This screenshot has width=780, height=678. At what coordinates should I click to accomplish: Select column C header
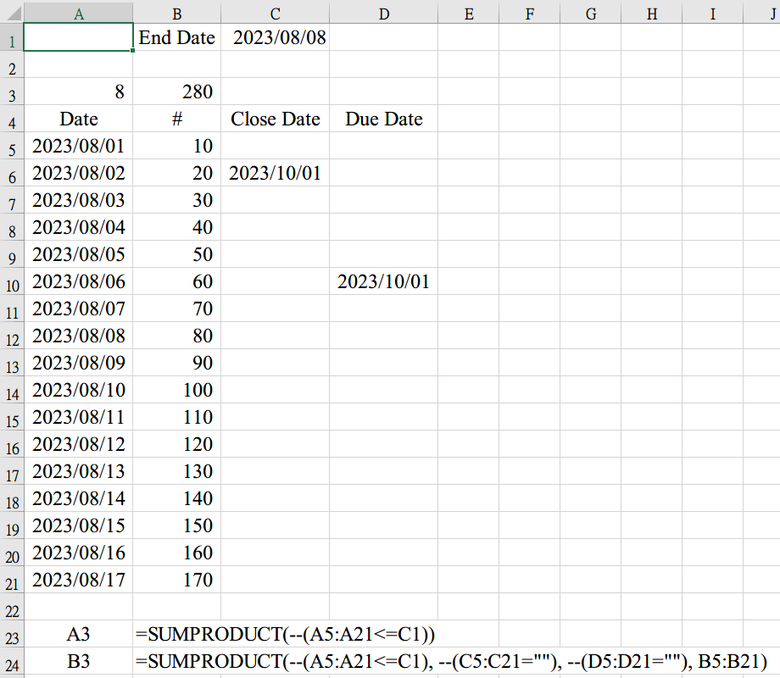[275, 13]
